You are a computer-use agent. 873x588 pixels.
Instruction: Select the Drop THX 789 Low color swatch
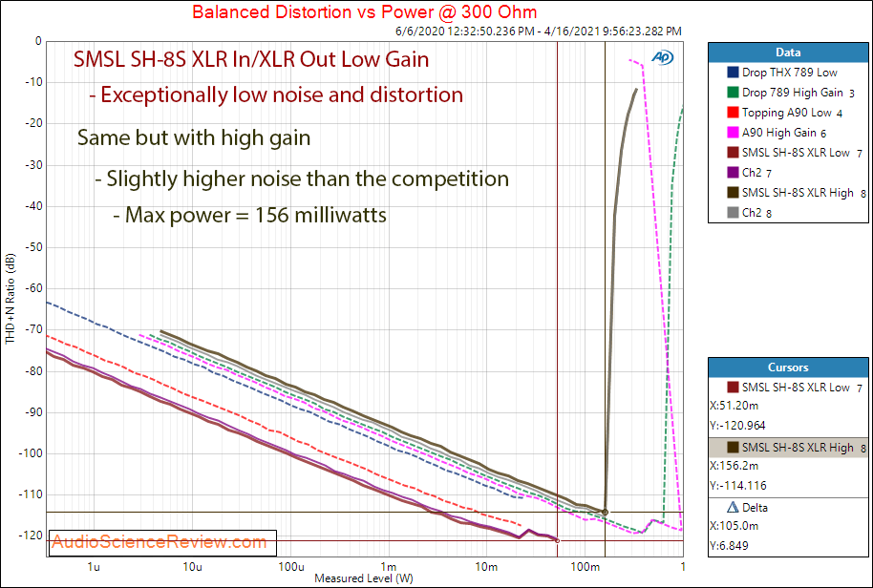733,73
